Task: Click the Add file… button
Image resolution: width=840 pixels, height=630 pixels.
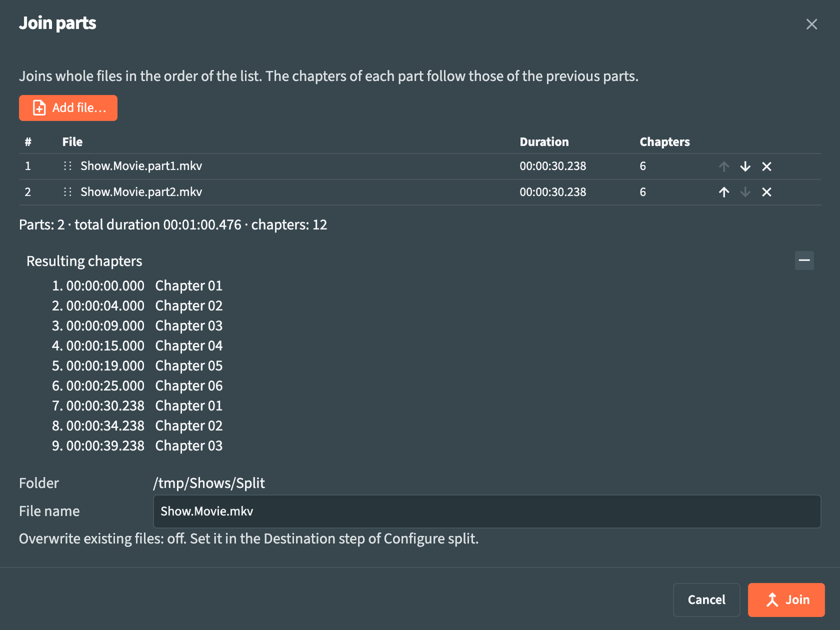Action: (x=68, y=108)
